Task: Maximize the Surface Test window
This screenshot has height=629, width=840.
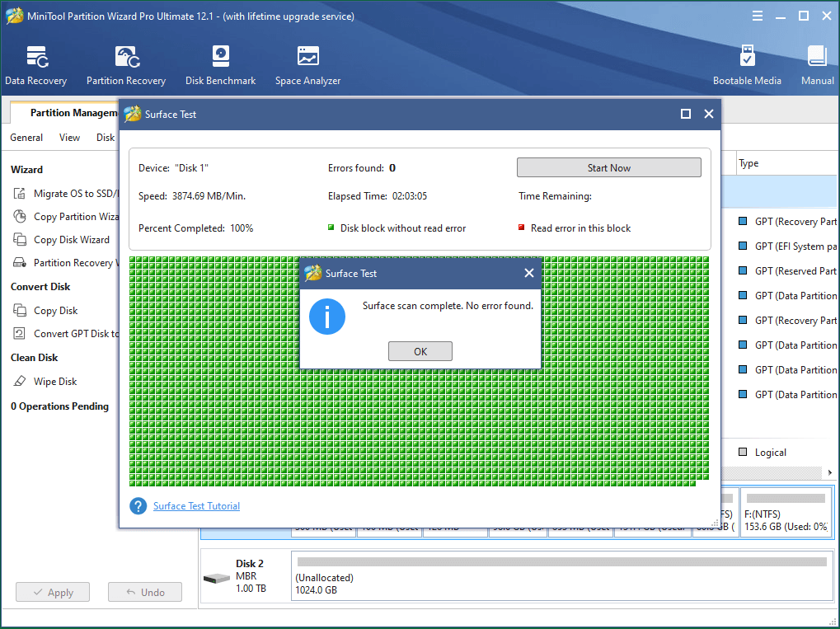Action: (685, 114)
